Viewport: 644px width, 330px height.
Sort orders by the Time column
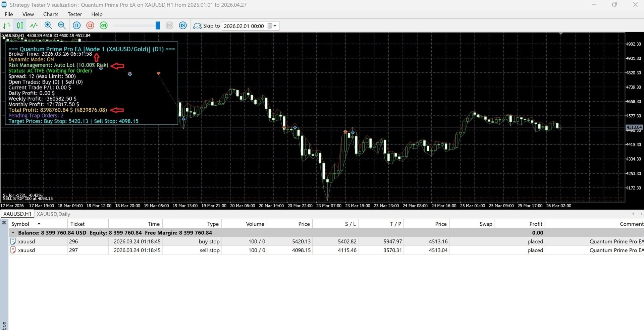tap(135, 224)
